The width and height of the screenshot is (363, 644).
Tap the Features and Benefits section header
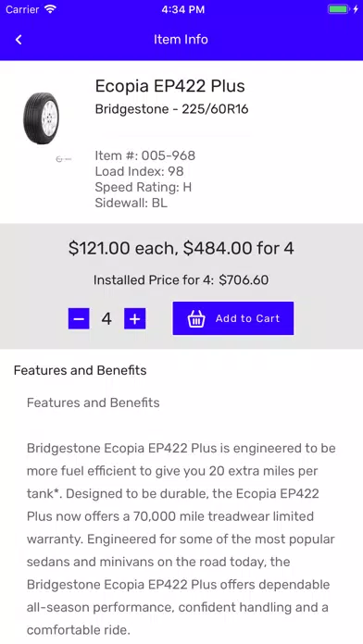pos(81,370)
